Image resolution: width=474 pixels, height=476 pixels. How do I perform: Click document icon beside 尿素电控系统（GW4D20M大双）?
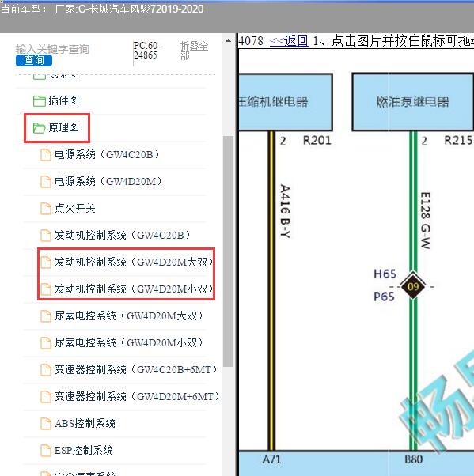(x=46, y=316)
